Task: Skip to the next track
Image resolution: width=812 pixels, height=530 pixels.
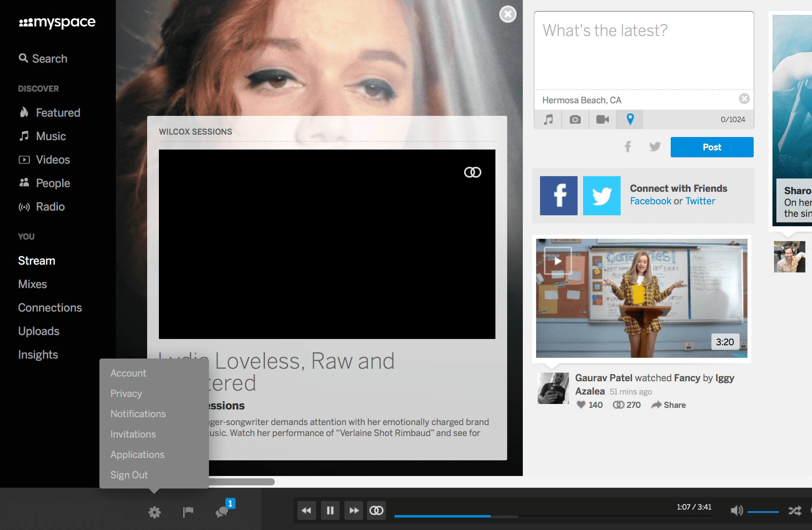Action: click(x=354, y=510)
